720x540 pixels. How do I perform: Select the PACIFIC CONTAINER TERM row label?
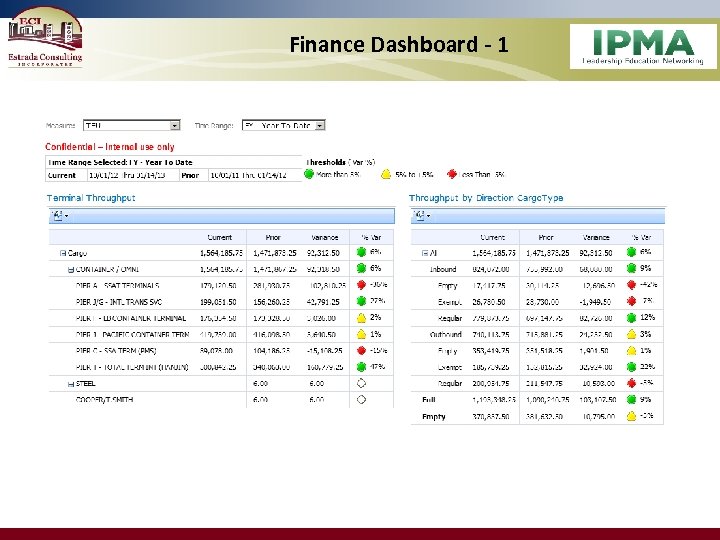point(133,335)
